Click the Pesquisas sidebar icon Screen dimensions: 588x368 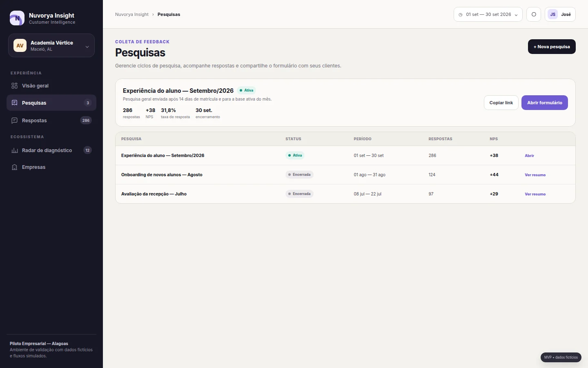[x=15, y=103]
